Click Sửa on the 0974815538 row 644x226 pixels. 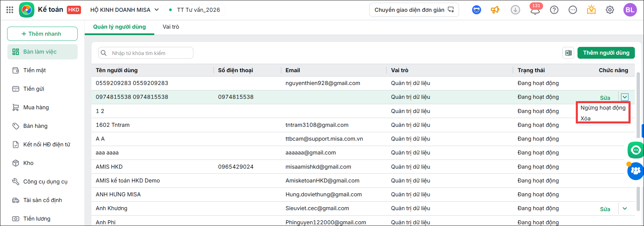605,98
